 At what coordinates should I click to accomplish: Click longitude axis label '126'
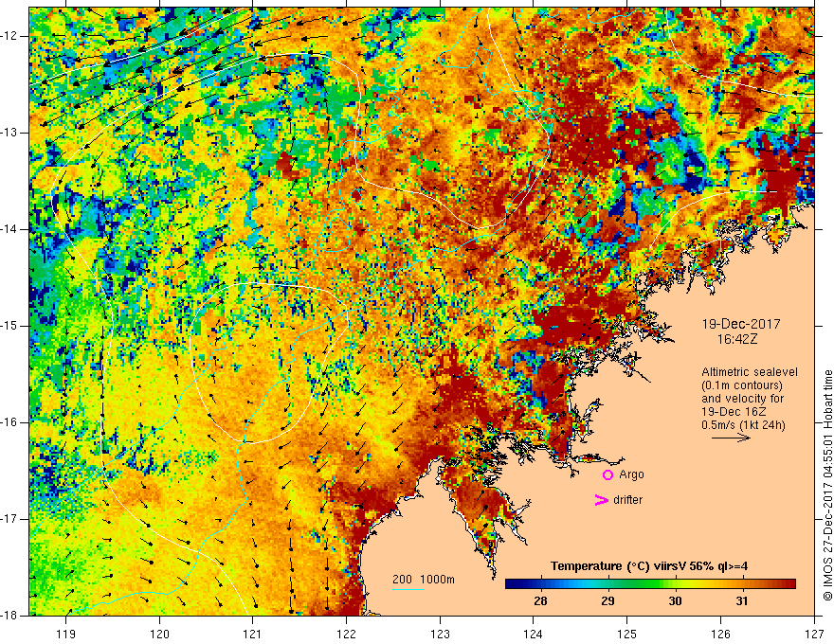point(720,634)
